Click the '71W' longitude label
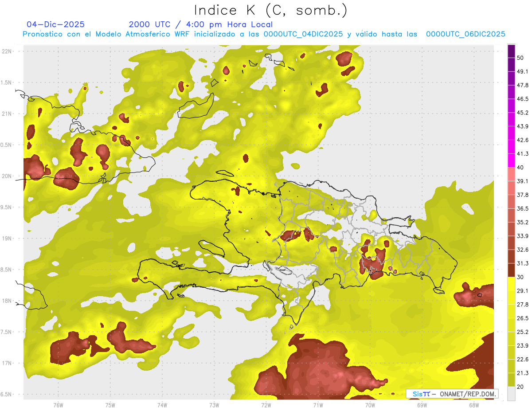The height and width of the screenshot is (411, 532). pyautogui.click(x=318, y=405)
